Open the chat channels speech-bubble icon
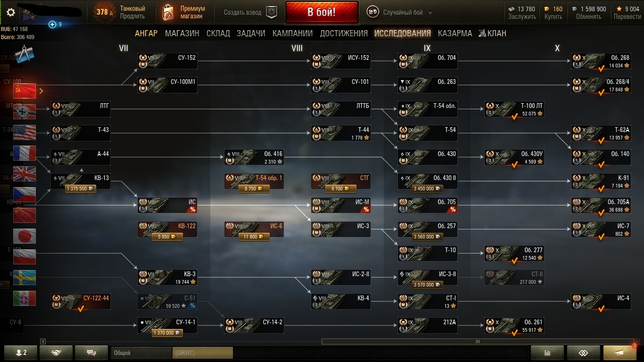Screen dimensions: 644x362 (x=91, y=353)
